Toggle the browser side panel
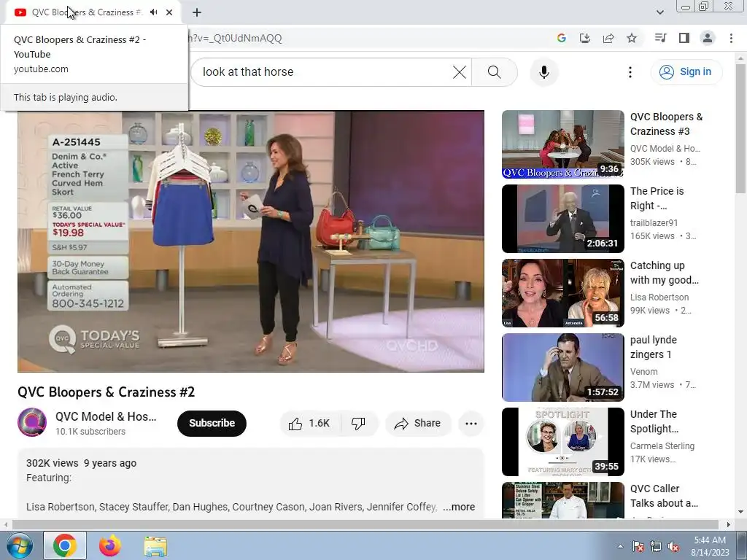This screenshot has height=560, width=747. click(684, 38)
